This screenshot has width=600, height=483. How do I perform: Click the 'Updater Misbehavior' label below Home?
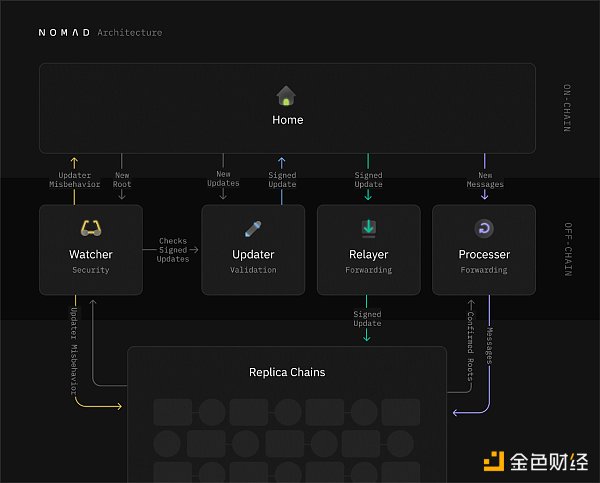coord(74,180)
